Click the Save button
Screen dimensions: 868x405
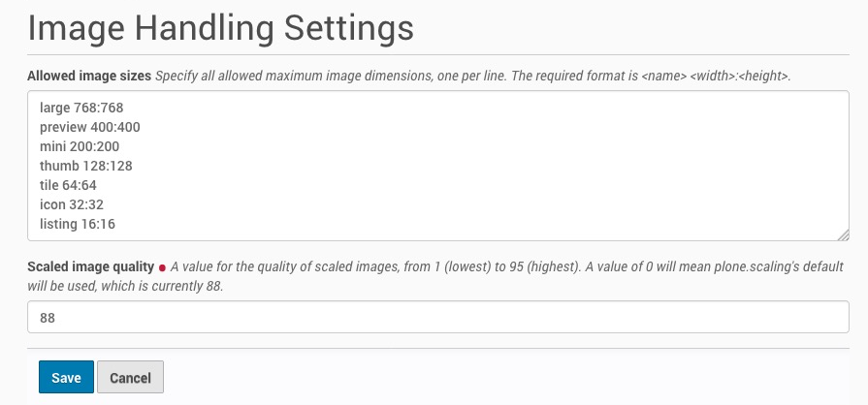pyautogui.click(x=66, y=377)
